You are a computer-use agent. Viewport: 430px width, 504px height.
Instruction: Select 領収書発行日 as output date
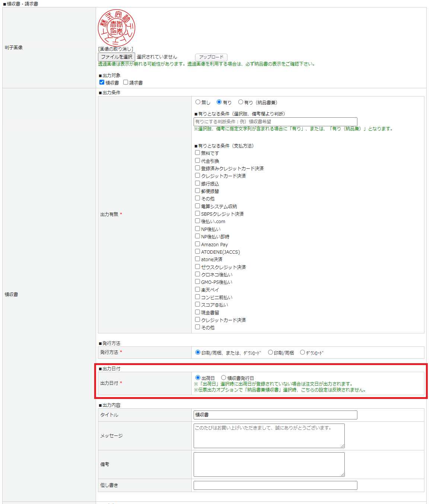tap(223, 378)
